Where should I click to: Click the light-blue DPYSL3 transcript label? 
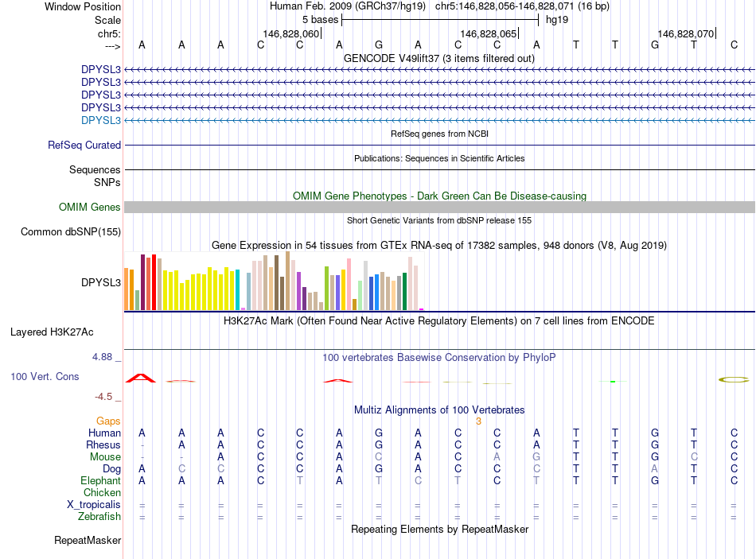(x=101, y=120)
